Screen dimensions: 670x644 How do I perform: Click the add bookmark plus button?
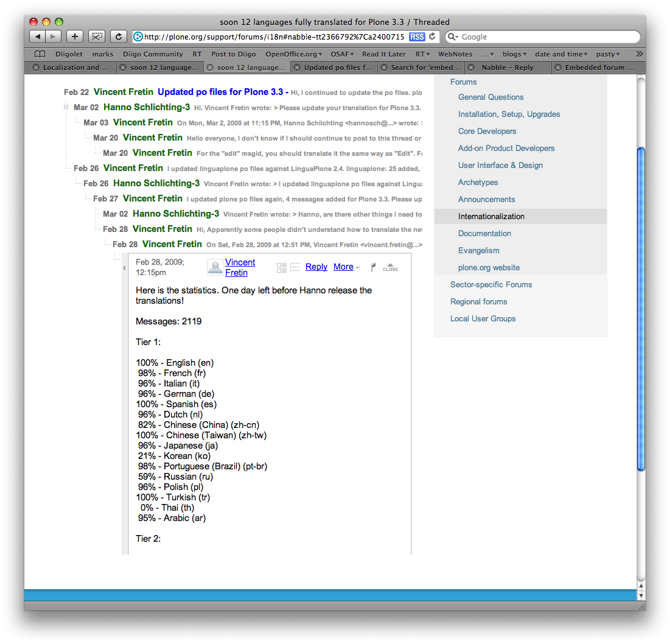coord(74,37)
